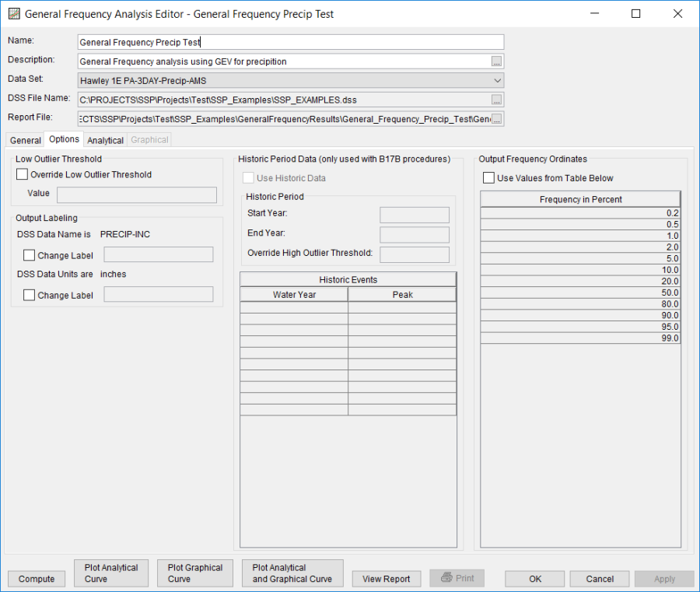Click the Compute button
The height and width of the screenshot is (592, 700).
pos(36,578)
